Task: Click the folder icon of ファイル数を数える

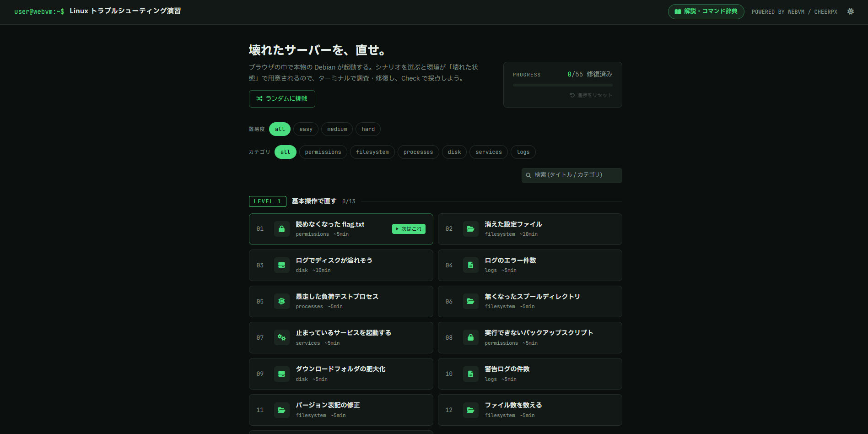Action: pyautogui.click(x=470, y=410)
